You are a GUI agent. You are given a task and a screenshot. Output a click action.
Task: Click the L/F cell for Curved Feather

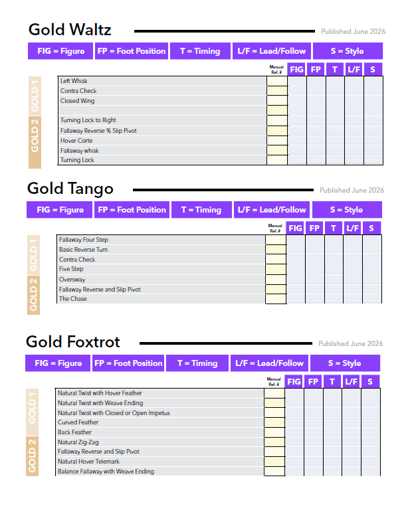[352, 422]
